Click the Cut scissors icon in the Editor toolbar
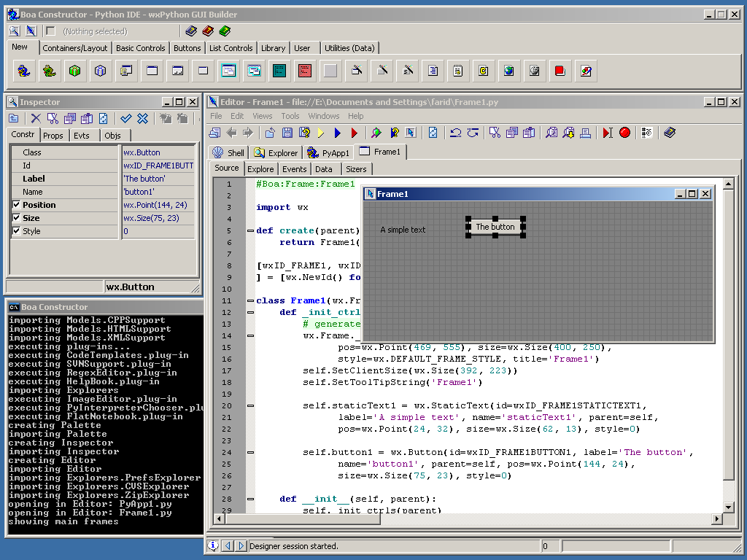The image size is (747, 560). point(495,133)
